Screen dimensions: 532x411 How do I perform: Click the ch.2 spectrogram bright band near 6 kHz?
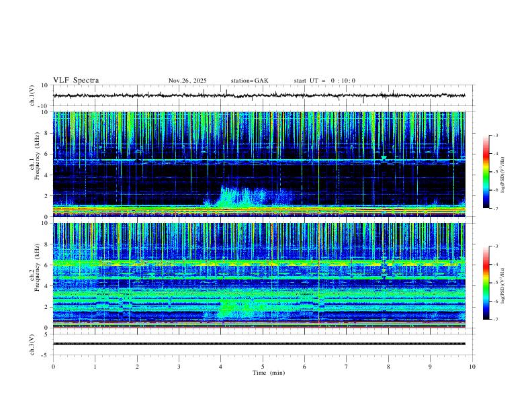pyautogui.click(x=259, y=263)
